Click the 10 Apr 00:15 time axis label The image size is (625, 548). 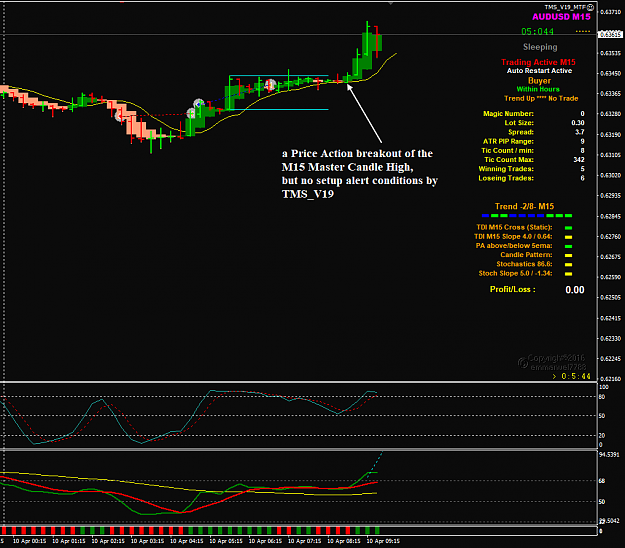click(x=29, y=541)
